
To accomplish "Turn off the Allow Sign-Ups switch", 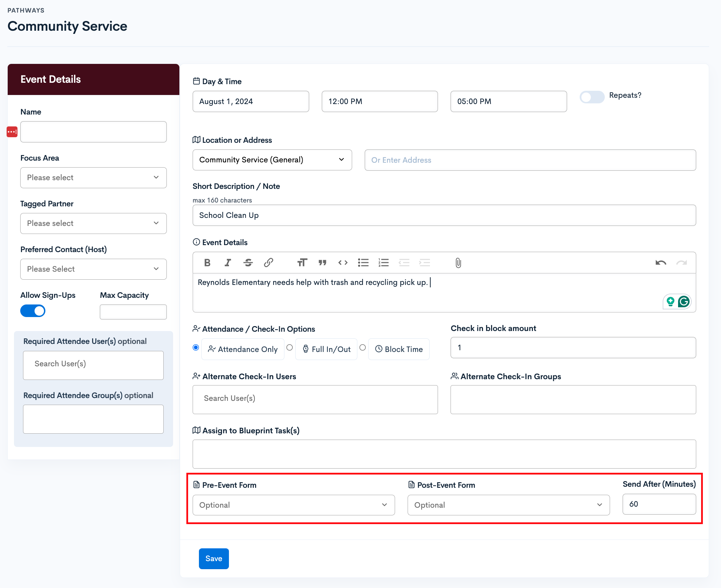I will [33, 311].
